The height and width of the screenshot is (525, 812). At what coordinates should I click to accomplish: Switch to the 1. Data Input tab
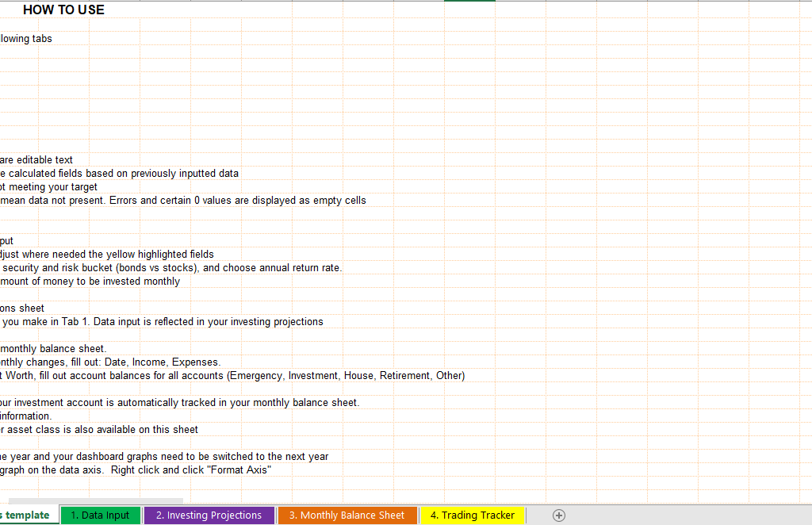[x=100, y=515]
